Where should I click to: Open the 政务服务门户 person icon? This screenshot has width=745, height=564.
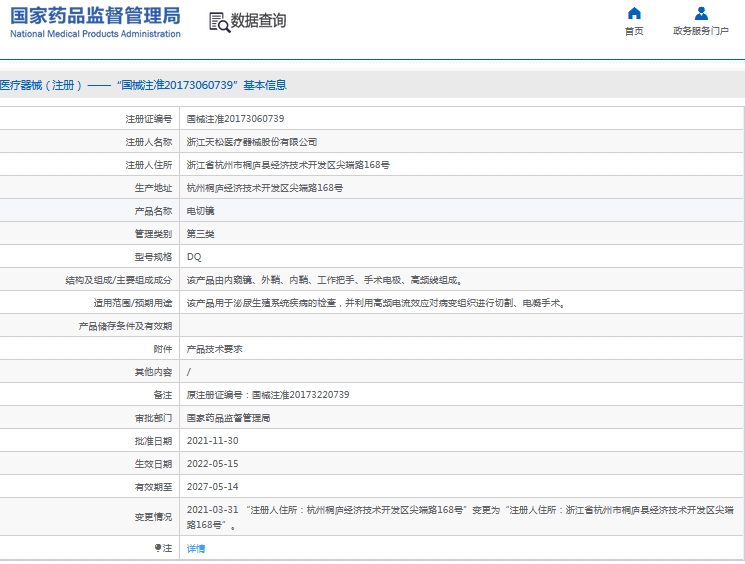pos(701,13)
